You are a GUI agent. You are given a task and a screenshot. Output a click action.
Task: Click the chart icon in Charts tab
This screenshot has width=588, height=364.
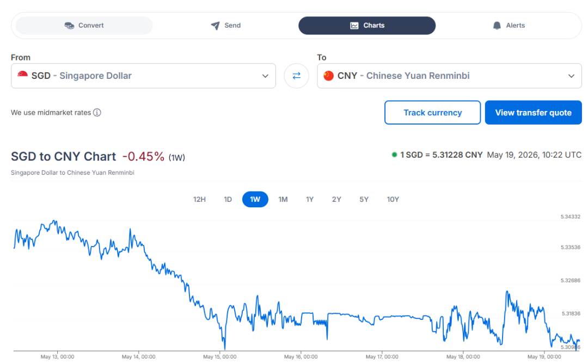point(354,26)
